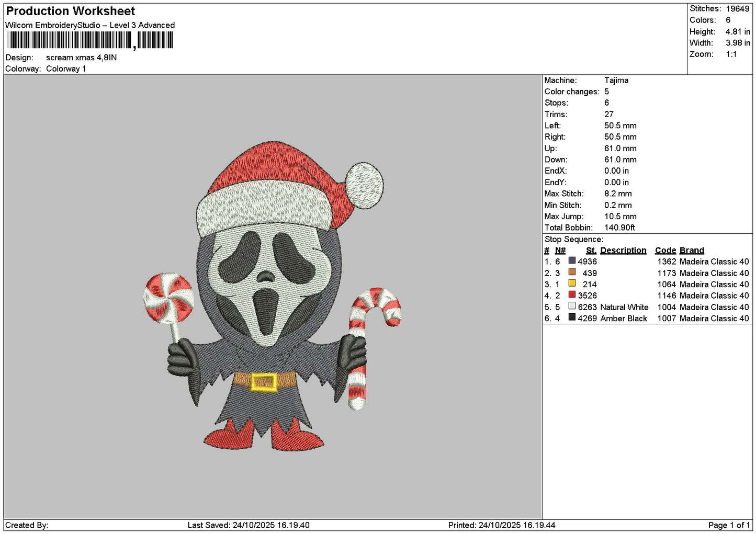Select the brown swatch for stop 2
This screenshot has width=756, height=534.
(x=572, y=272)
